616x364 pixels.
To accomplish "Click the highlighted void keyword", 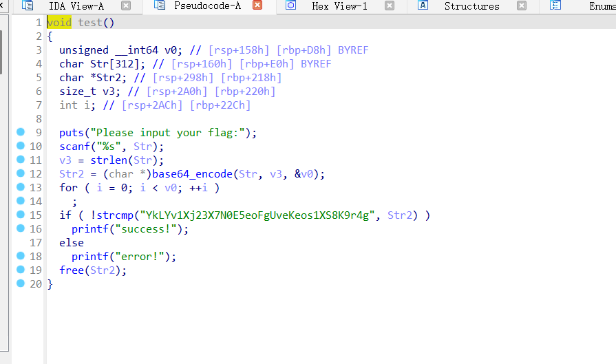I will [x=59, y=23].
